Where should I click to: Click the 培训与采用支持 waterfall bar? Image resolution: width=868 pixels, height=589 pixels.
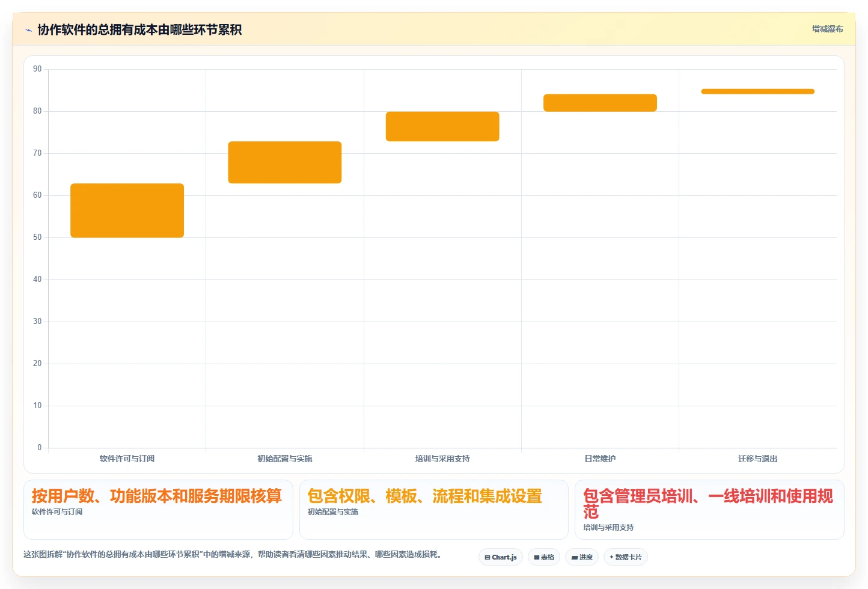tap(442, 126)
